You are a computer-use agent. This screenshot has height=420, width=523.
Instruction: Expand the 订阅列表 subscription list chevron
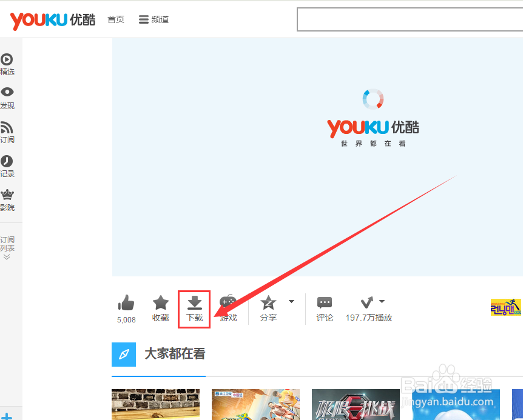[x=7, y=255]
